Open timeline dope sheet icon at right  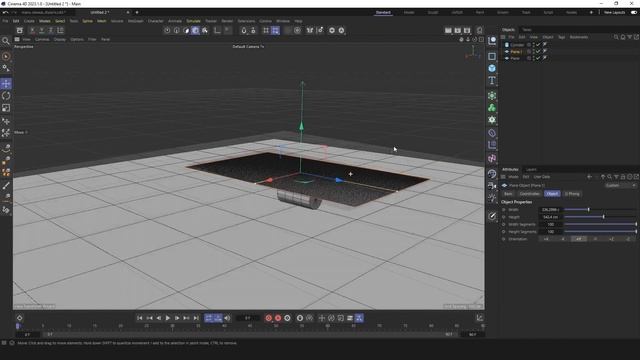tap(480, 318)
